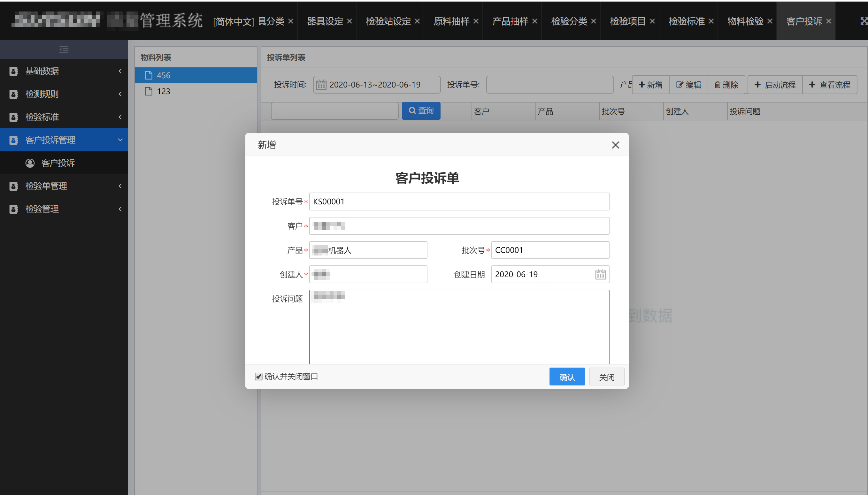868x495 pixels.
Task: Click 新增 toolbar button
Action: click(x=650, y=85)
